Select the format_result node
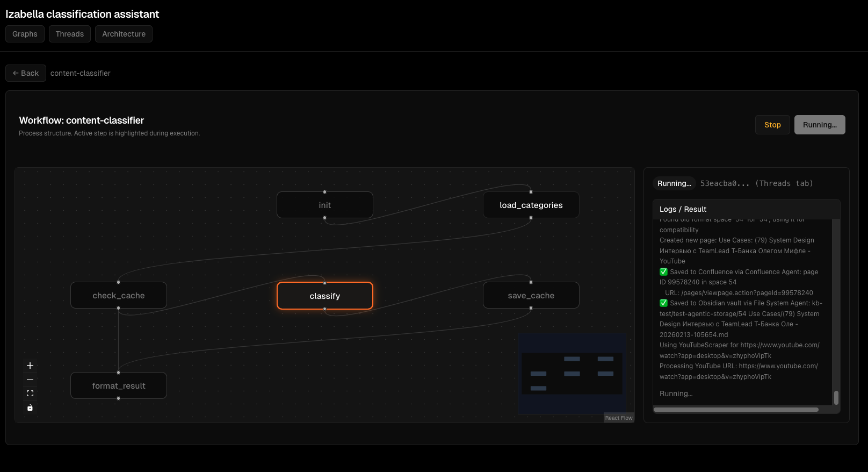Viewport: 868px width, 472px height. (118, 386)
